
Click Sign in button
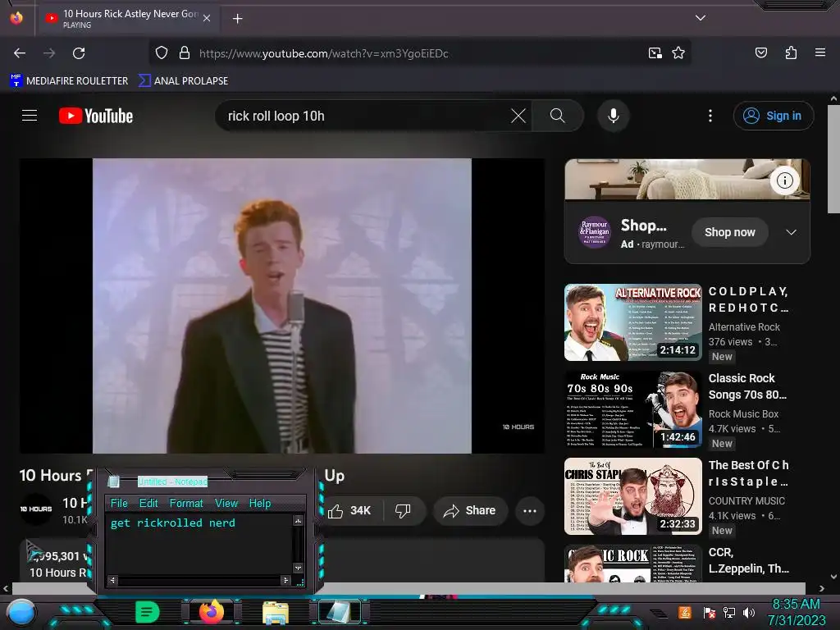click(773, 116)
